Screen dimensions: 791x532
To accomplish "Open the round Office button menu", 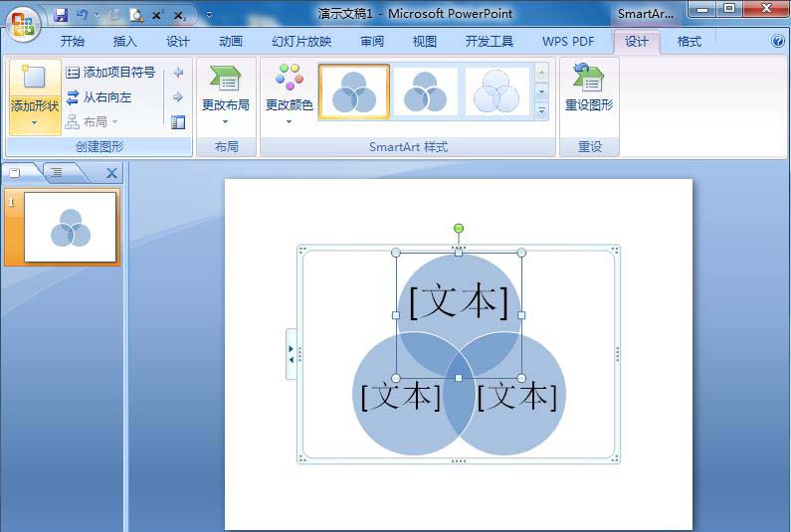I will pyautogui.click(x=23, y=23).
